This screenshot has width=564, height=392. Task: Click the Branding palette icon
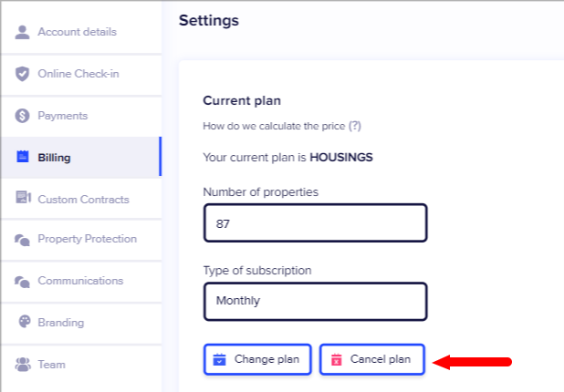[x=25, y=322]
